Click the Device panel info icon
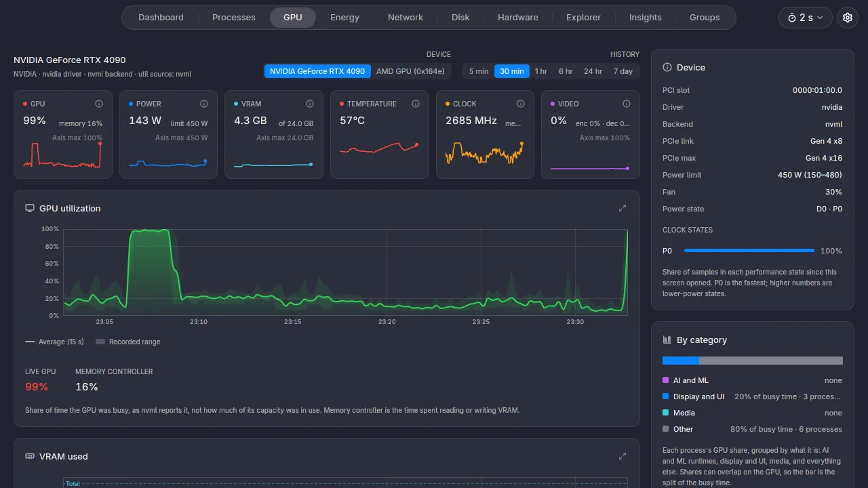The width and height of the screenshot is (868, 488). [x=667, y=67]
